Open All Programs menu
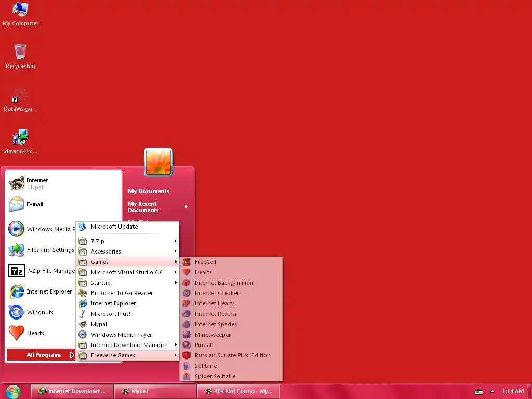The width and height of the screenshot is (532, 399). point(41,355)
